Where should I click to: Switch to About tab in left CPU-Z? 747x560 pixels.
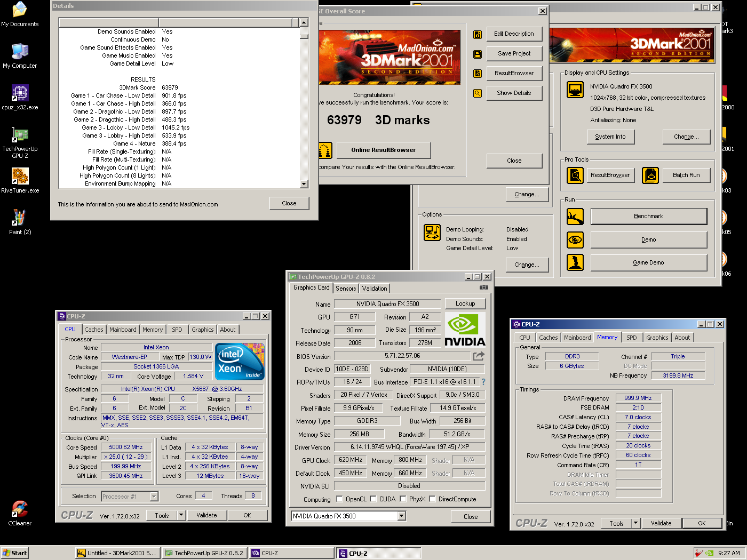tap(228, 330)
